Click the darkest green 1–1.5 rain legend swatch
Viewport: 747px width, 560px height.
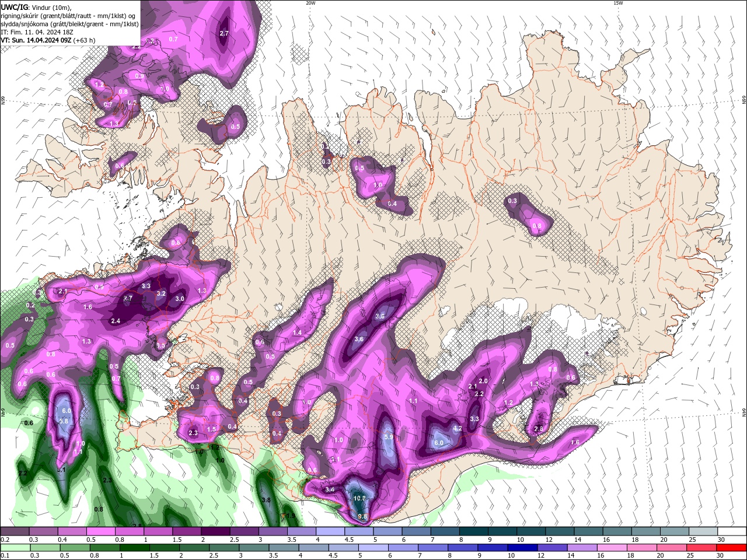135,548
